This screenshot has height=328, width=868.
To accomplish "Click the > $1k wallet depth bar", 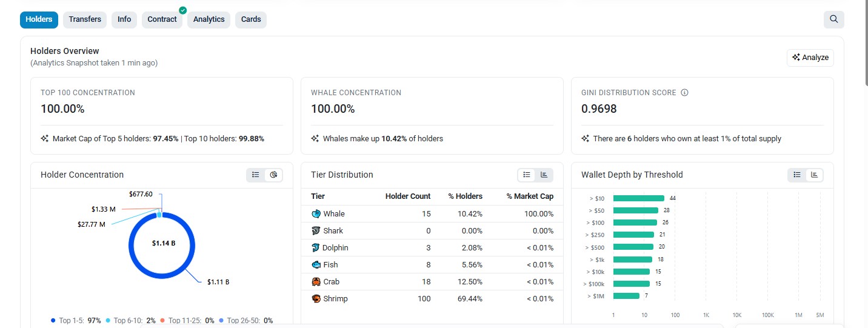I will (633, 259).
